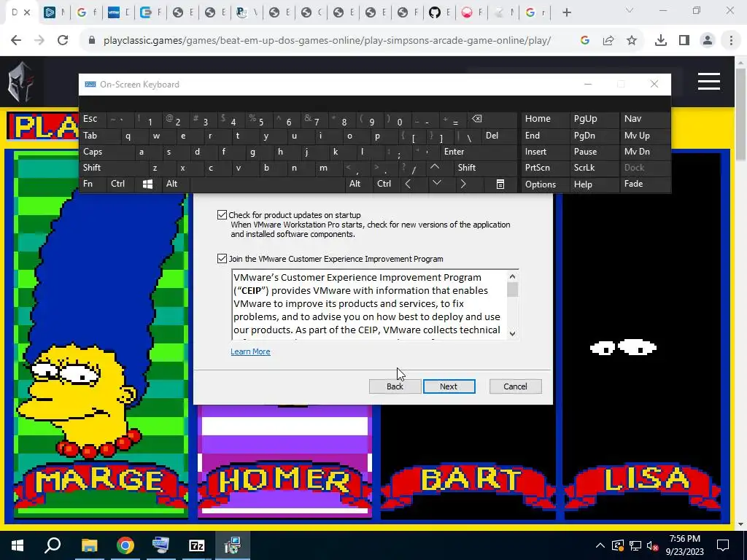Bookmark this page with star
Viewport: 747px width, 560px height.
point(632,41)
